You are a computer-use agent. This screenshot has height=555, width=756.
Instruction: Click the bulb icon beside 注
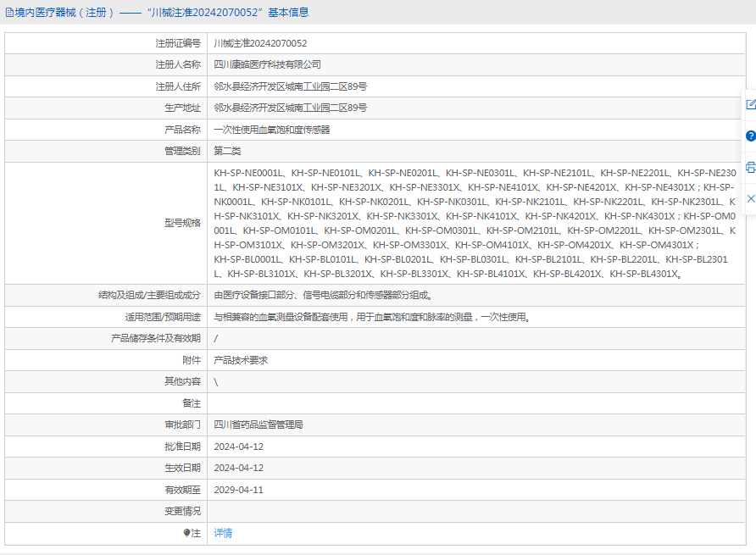[x=187, y=533]
